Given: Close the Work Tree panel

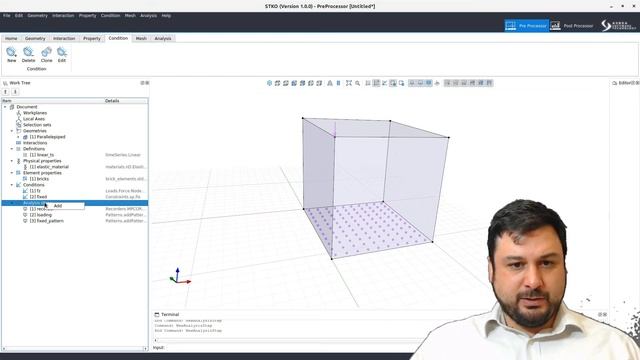Looking at the screenshot, I should click(147, 83).
